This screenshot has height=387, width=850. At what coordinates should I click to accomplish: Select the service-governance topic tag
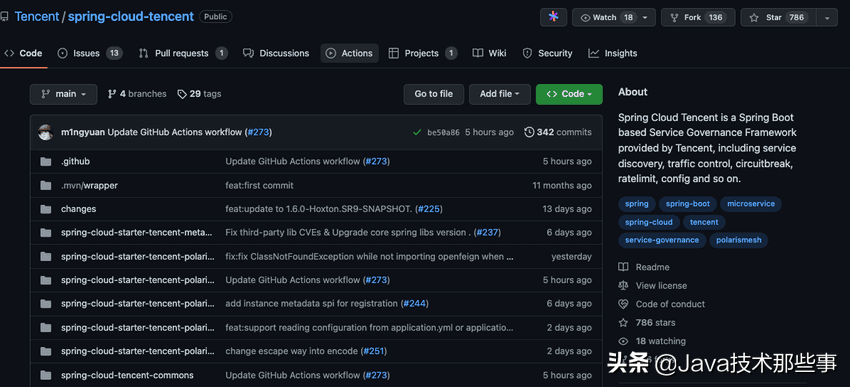(662, 240)
